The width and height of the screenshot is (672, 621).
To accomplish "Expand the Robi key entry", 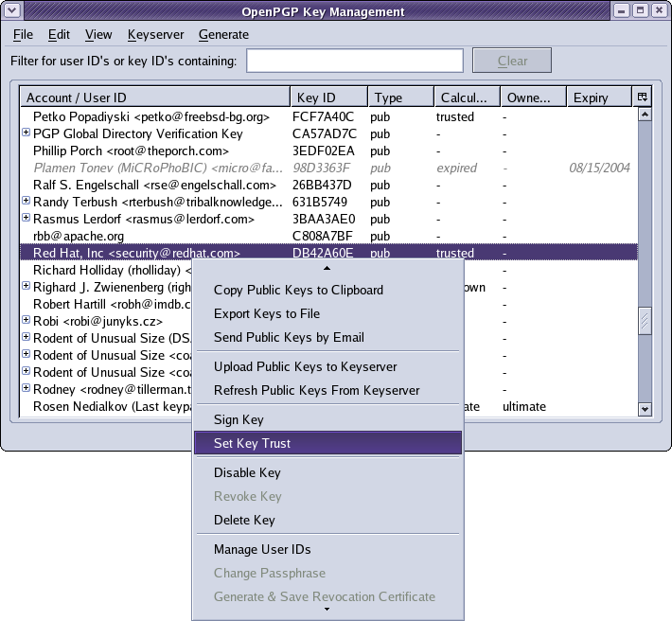I will click(x=27, y=320).
